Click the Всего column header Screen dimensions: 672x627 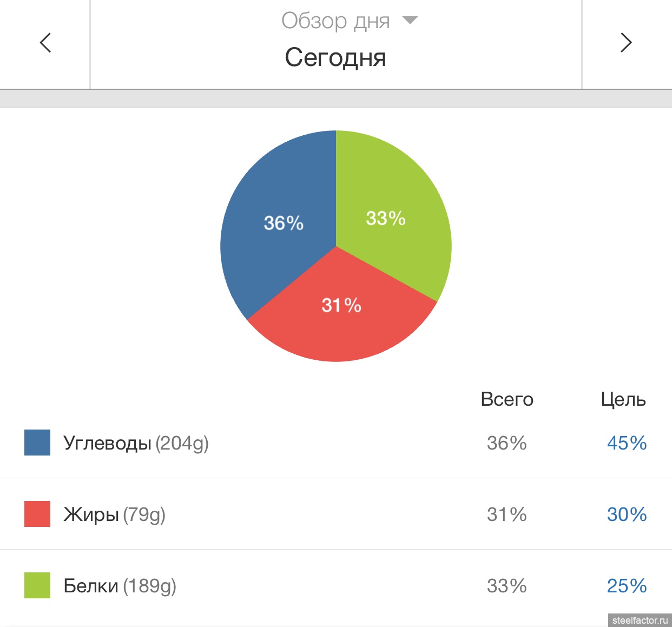(507, 399)
